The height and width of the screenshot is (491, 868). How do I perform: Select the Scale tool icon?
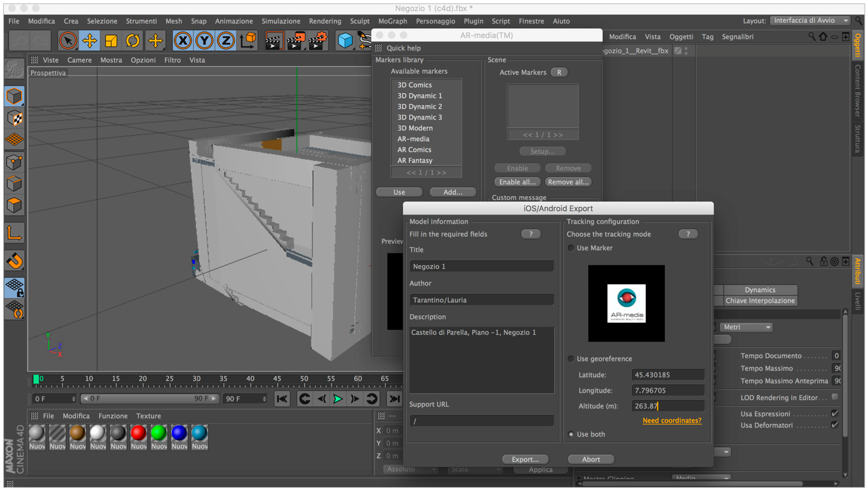point(111,41)
